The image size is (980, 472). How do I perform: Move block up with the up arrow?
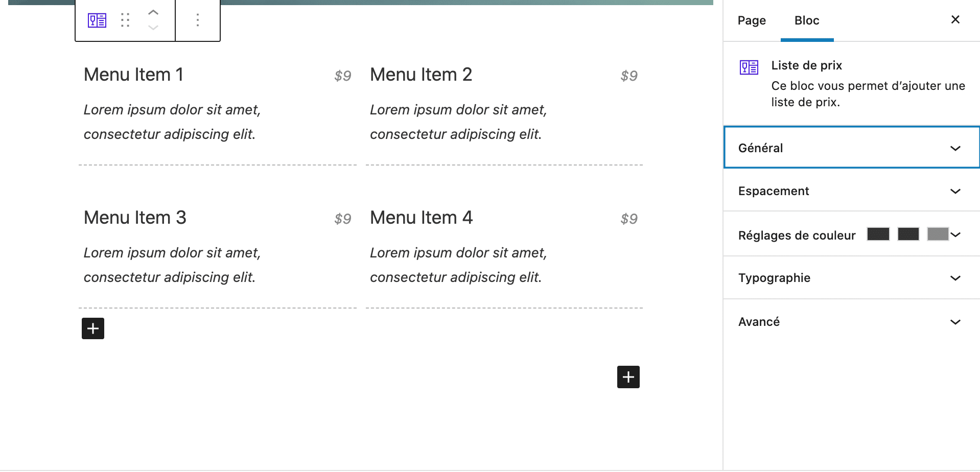coord(153,13)
